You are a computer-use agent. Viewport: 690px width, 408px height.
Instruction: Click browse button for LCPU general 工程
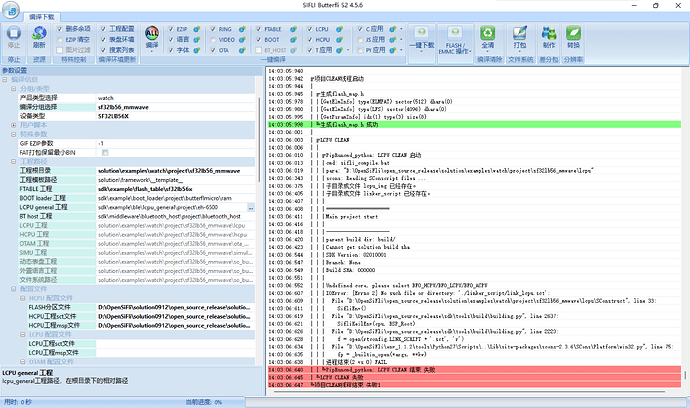click(x=251, y=207)
